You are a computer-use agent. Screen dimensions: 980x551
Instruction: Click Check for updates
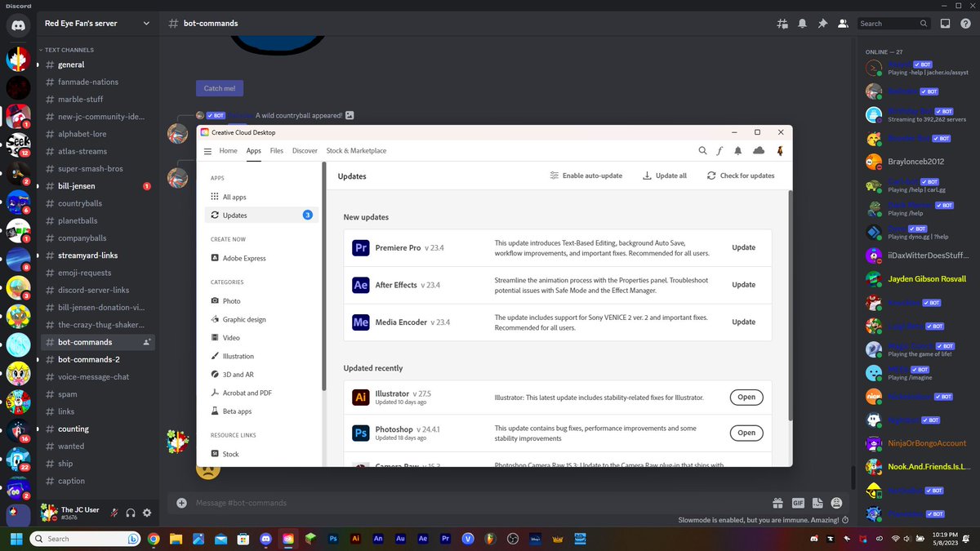[741, 176]
